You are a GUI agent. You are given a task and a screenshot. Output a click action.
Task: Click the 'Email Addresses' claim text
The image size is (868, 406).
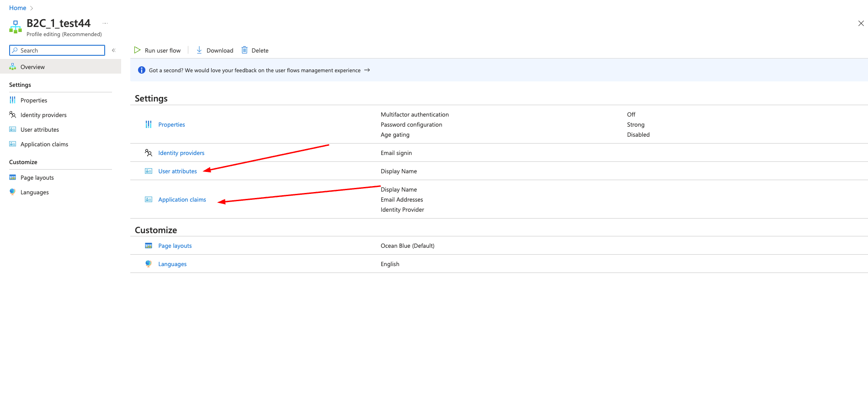tap(402, 199)
